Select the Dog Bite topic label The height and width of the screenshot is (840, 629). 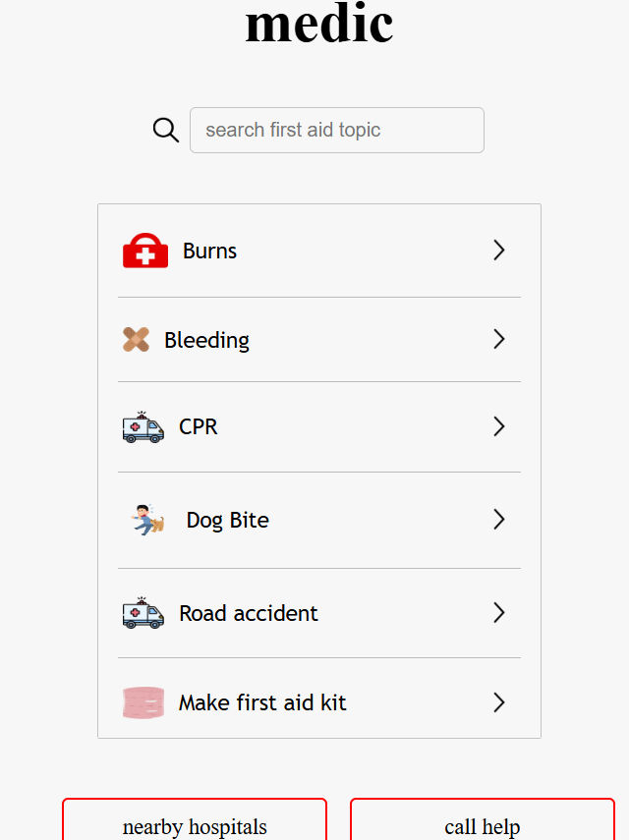point(228,520)
